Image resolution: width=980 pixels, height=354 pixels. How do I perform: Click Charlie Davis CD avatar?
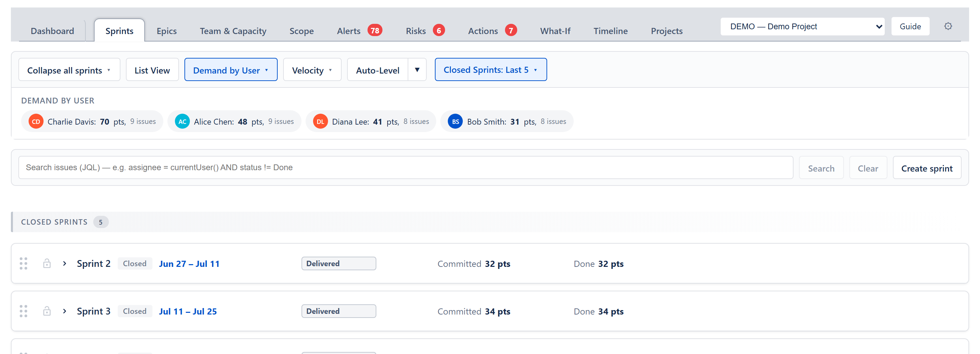click(36, 122)
